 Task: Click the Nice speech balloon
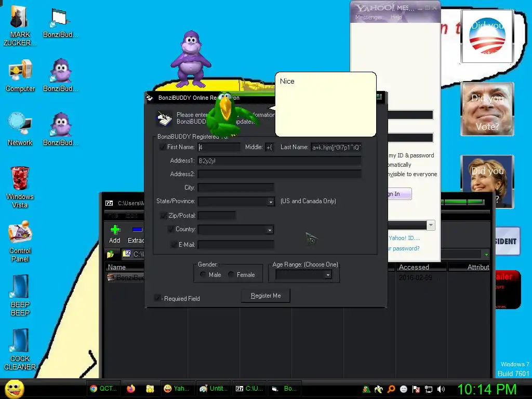click(325, 104)
